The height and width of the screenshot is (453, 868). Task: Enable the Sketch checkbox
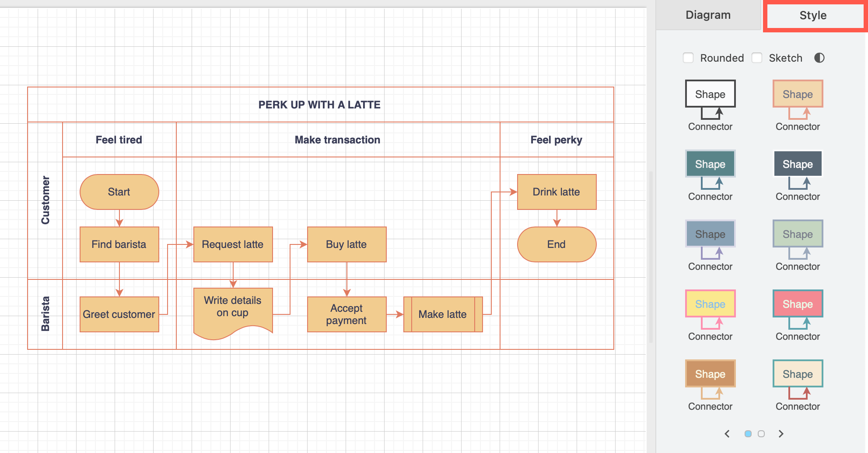tap(757, 58)
